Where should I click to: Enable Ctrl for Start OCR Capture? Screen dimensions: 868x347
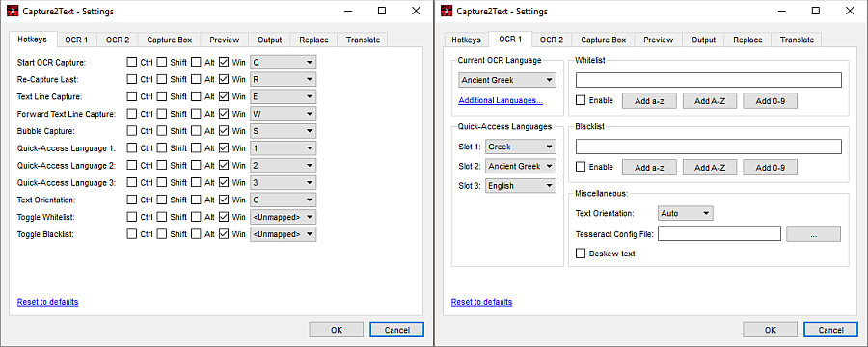(x=132, y=62)
